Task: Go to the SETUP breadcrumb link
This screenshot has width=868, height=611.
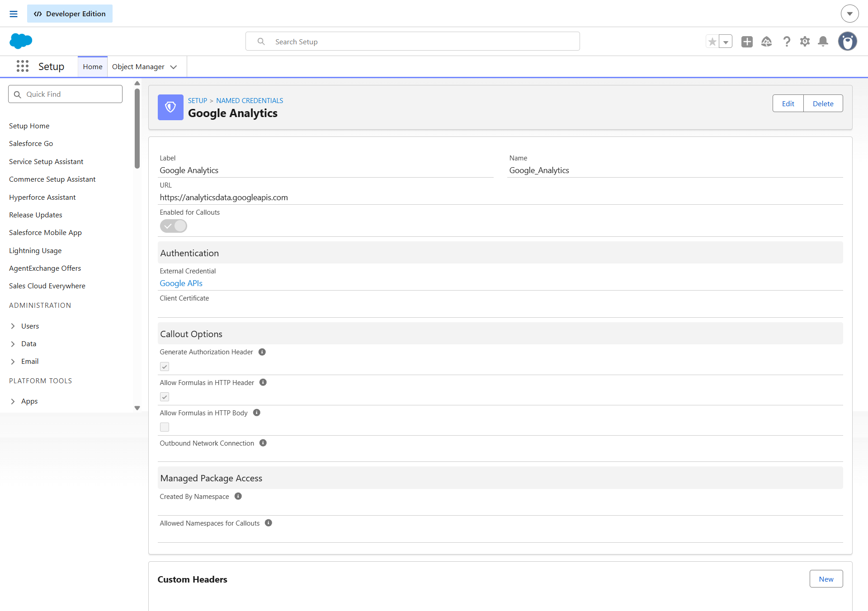Action: pos(198,101)
